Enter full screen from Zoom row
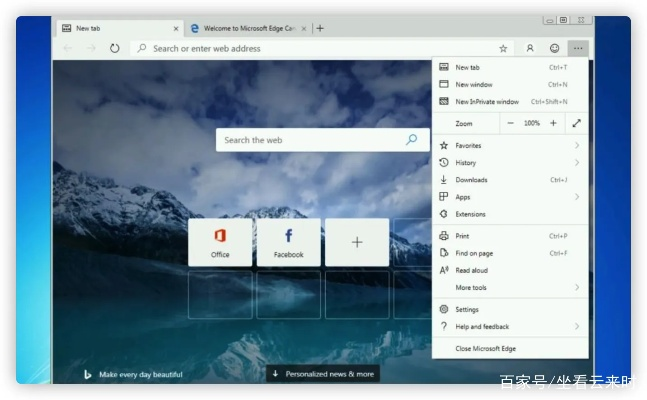 point(576,123)
